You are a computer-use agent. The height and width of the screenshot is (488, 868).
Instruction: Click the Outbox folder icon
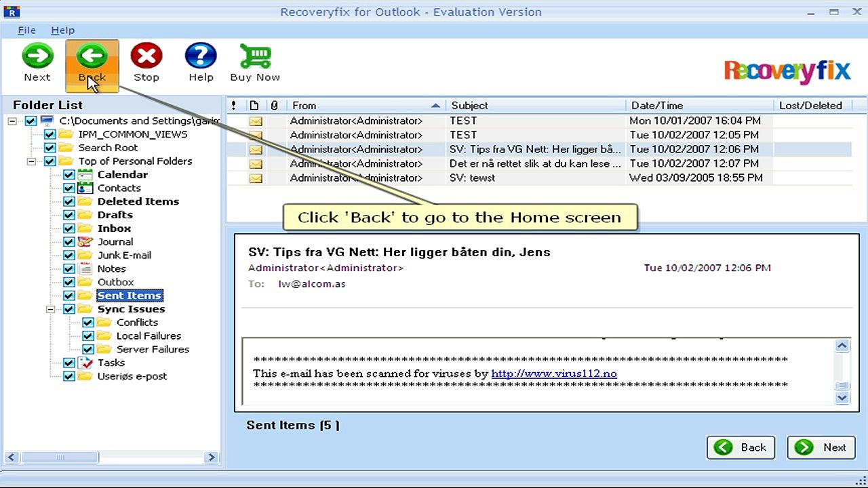[85, 283]
